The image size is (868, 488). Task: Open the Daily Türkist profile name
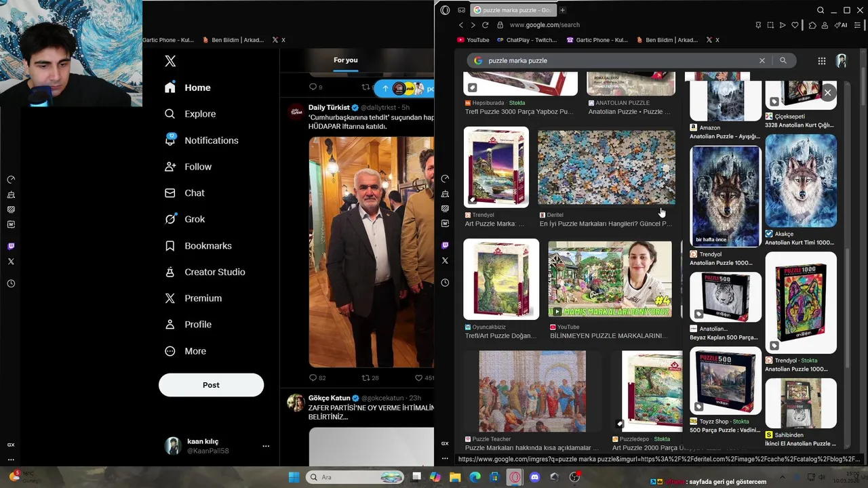(x=329, y=107)
